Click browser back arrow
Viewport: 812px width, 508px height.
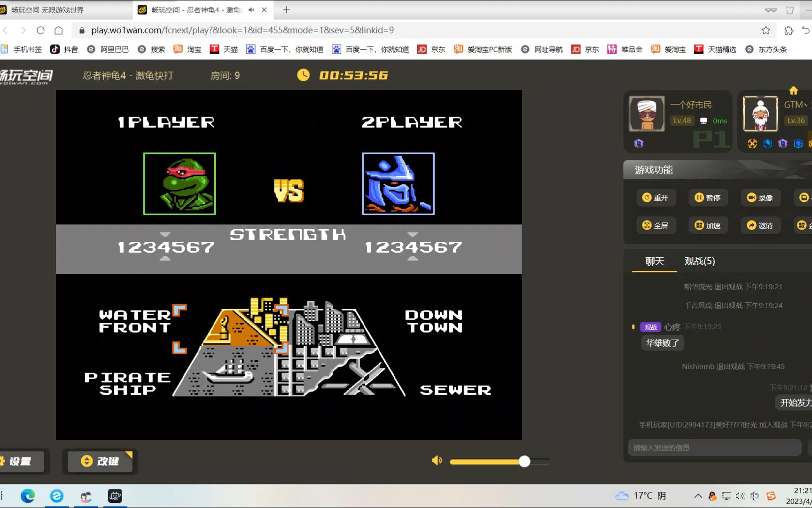(x=6, y=30)
